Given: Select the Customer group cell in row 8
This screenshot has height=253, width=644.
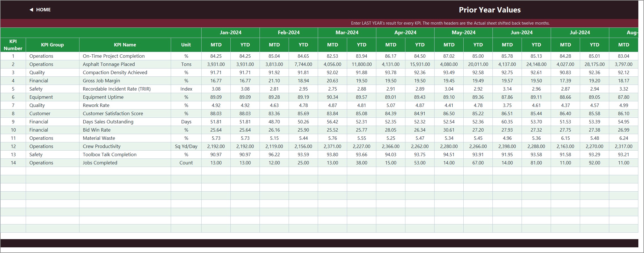Looking at the screenshot, I should 52,113.
